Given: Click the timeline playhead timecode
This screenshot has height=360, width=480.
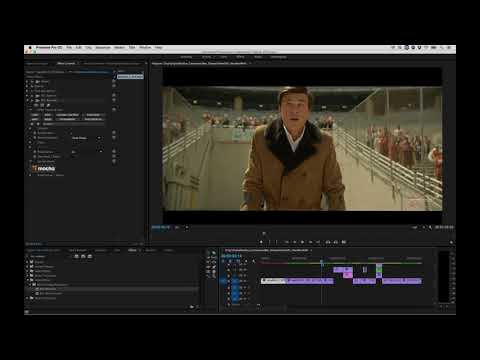Looking at the screenshot, I should coord(231,256).
